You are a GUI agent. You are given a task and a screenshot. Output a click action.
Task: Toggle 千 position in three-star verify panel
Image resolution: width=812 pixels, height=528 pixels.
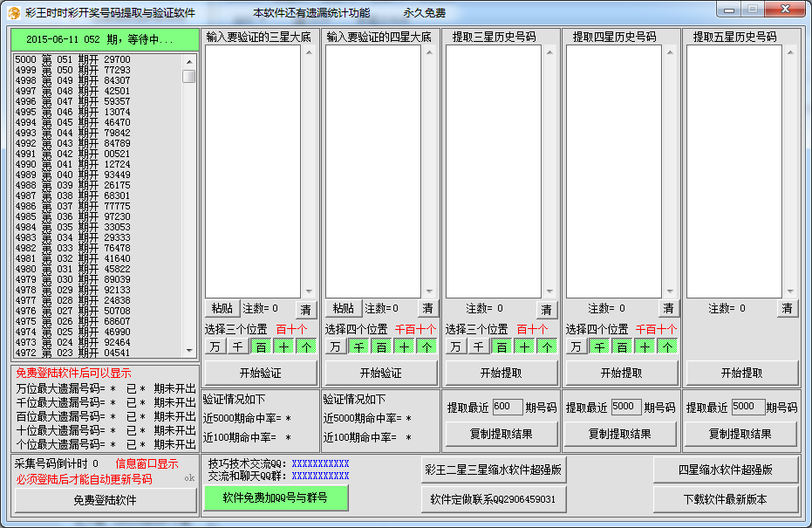tap(238, 346)
